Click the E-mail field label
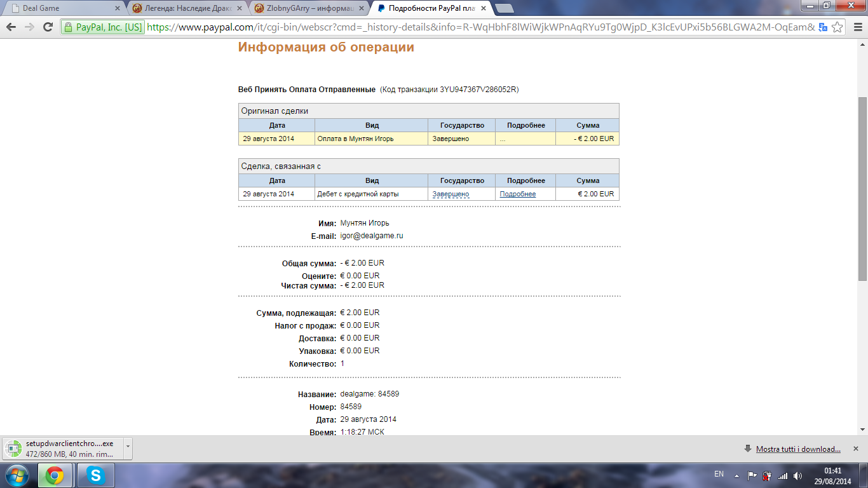The image size is (868, 488). click(323, 236)
